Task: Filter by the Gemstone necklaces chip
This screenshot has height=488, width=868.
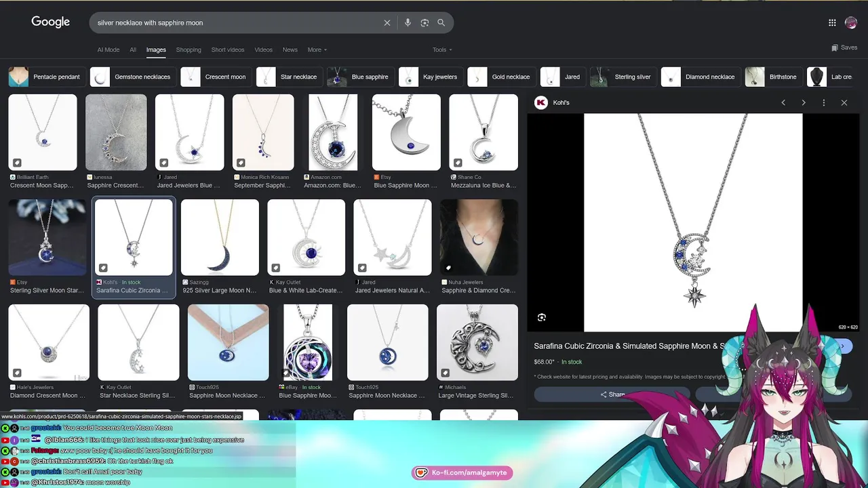Action: click(132, 77)
